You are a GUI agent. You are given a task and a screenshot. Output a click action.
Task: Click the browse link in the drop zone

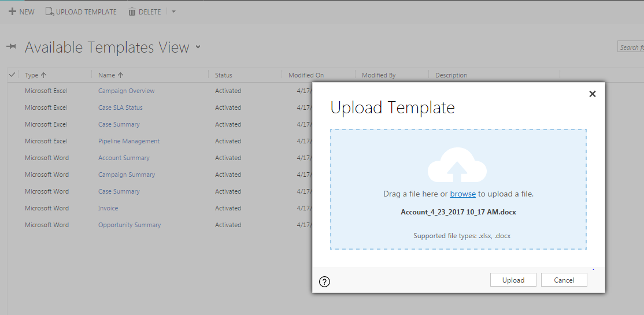pos(463,194)
